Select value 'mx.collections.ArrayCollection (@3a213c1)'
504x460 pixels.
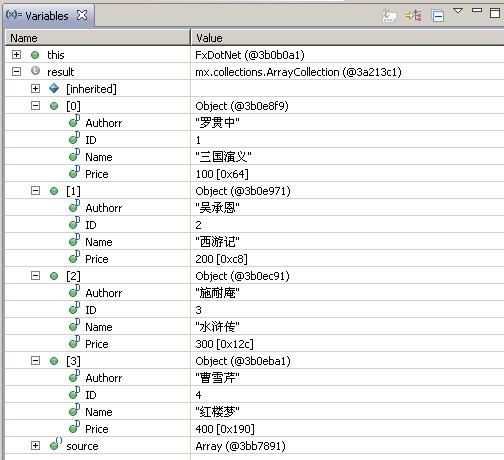point(298,72)
